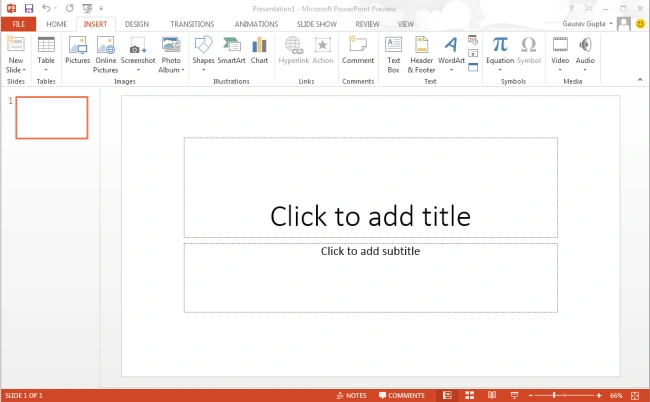Open the Gaurav Gupta account menu
Screen dimensions: 650x402
(x=587, y=24)
